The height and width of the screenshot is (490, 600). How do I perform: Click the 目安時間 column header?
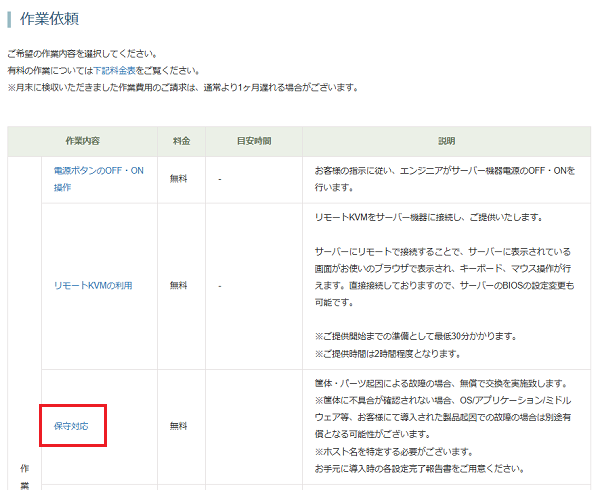point(254,141)
